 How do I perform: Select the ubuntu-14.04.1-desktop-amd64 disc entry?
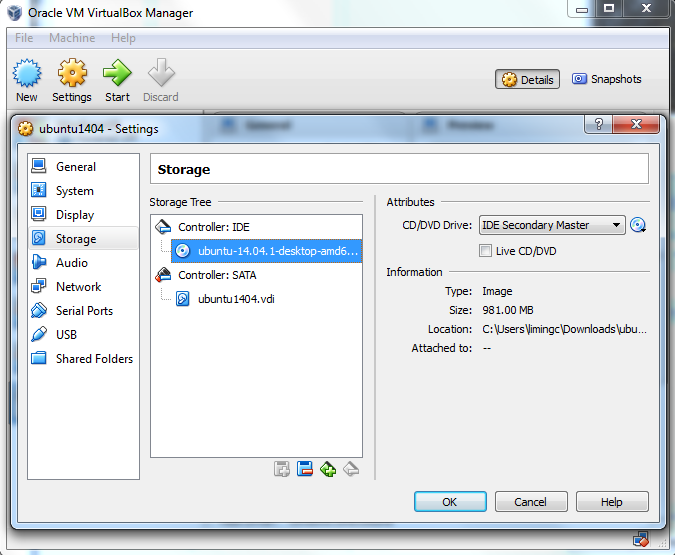[266, 251]
